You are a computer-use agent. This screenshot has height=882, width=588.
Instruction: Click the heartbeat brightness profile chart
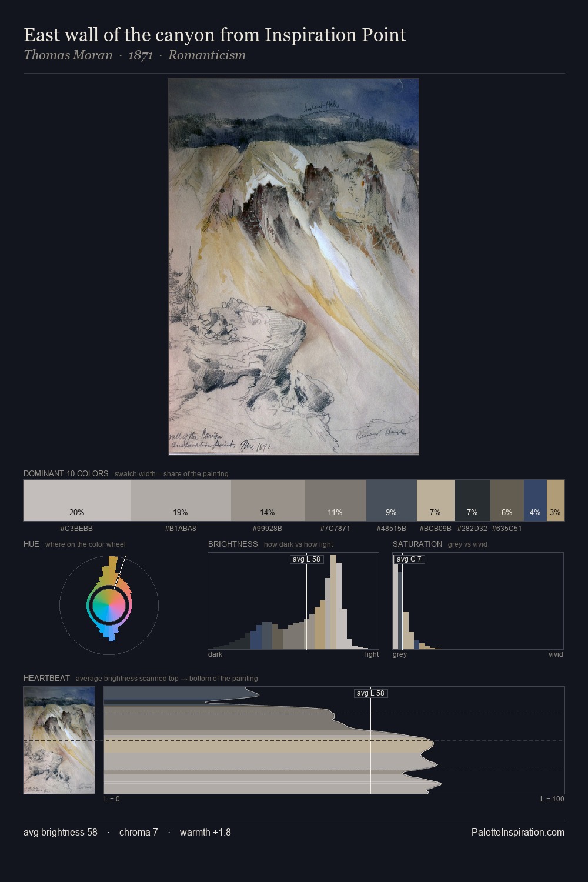pyautogui.click(x=334, y=740)
